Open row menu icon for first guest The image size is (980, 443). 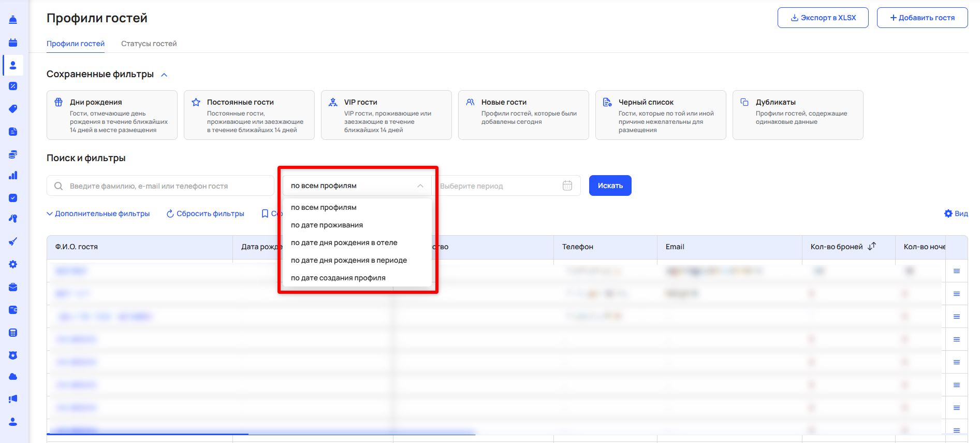(x=956, y=271)
